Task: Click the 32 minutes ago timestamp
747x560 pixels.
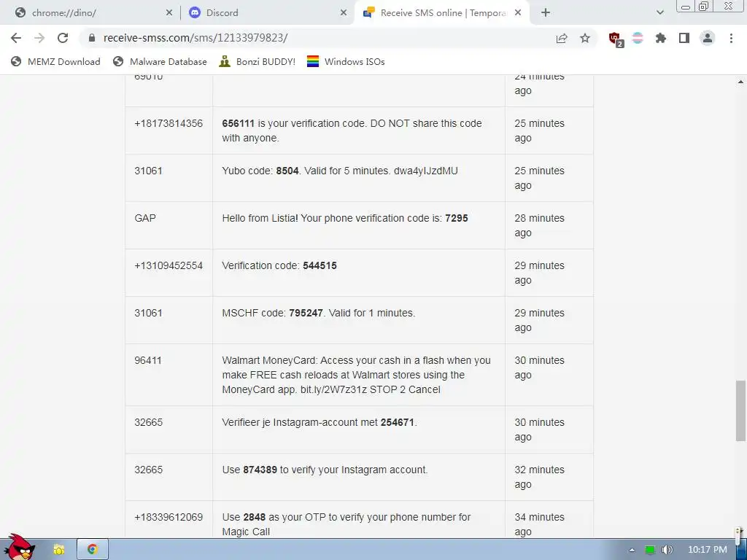Action: coord(539,477)
